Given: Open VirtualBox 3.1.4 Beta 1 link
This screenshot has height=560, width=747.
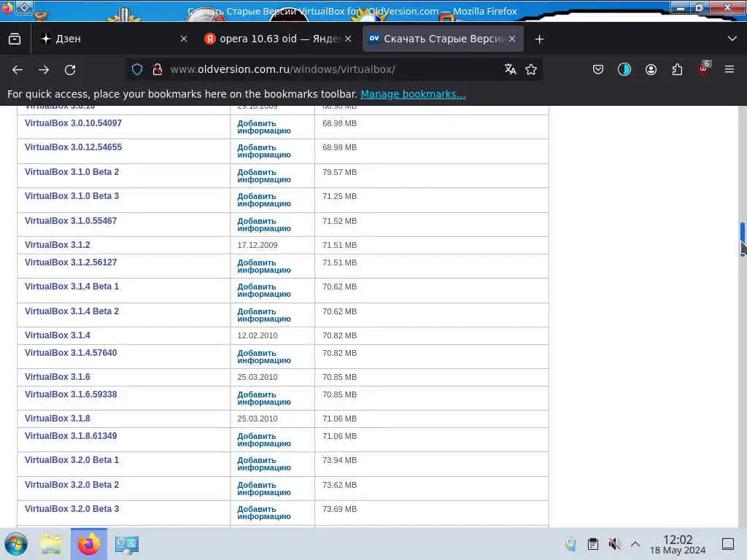Looking at the screenshot, I should click(72, 286).
